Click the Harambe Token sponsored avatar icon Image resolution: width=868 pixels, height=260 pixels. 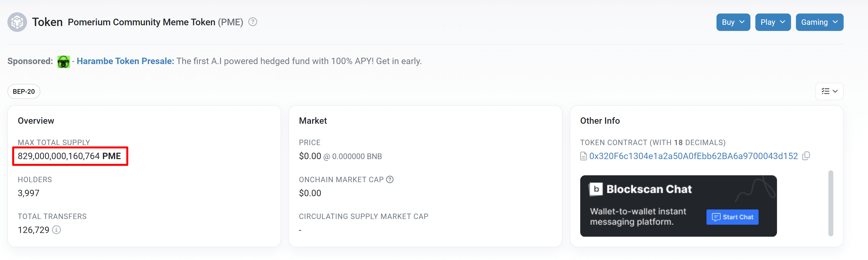64,62
